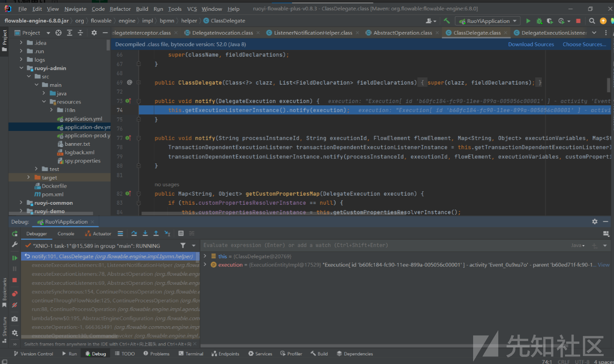Close the ClassDelegate.class tab

[x=506, y=33]
